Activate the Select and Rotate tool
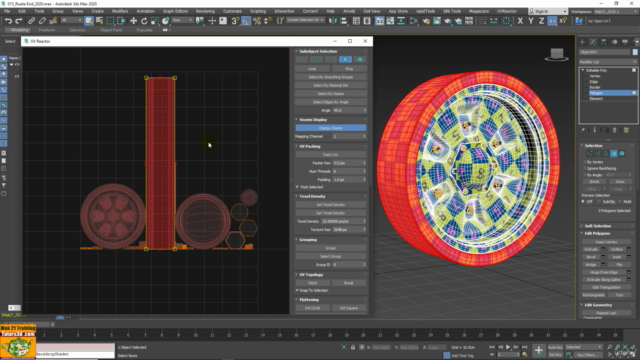This screenshot has height=360, width=640. pyautogui.click(x=144, y=21)
